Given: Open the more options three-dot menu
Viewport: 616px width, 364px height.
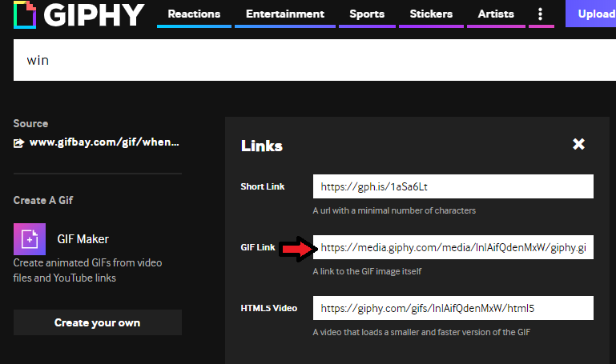Looking at the screenshot, I should [x=540, y=14].
